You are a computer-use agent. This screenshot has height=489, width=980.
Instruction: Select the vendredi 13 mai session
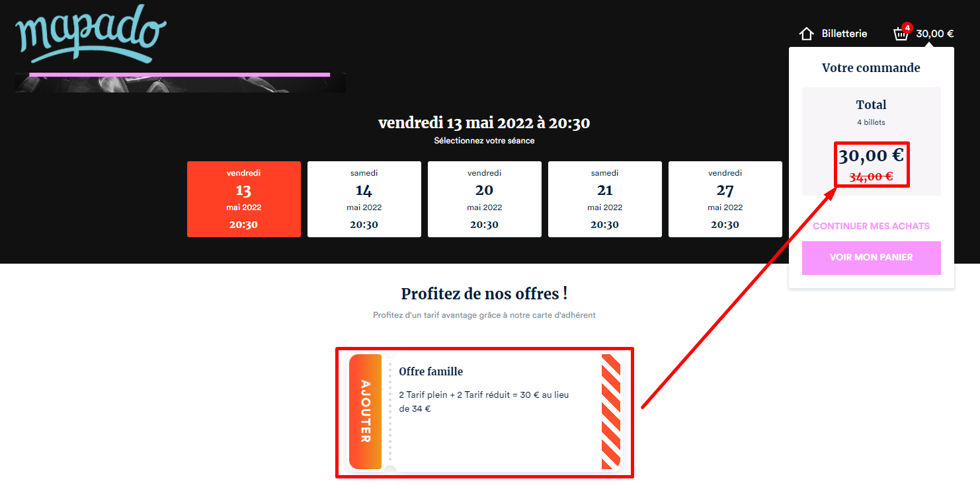pyautogui.click(x=244, y=199)
